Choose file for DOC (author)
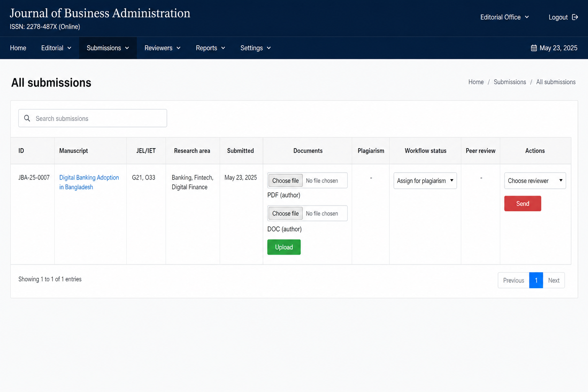The image size is (588, 392). point(286,214)
